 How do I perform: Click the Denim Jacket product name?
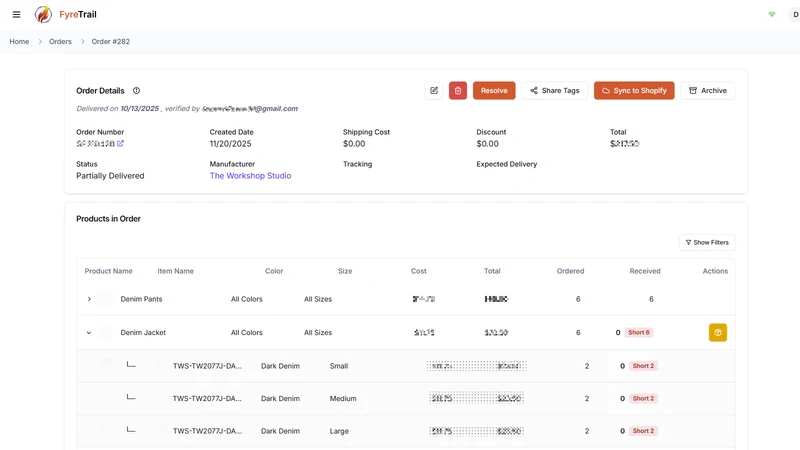143,332
